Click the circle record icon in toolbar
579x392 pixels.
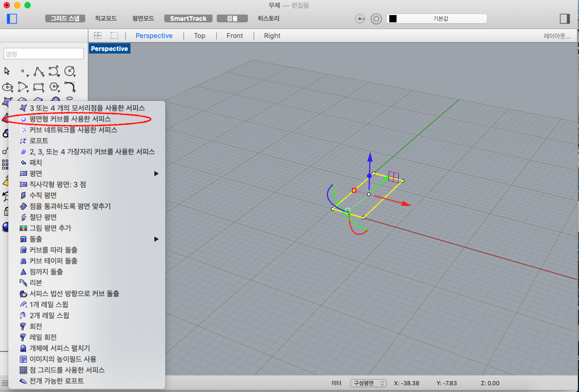coord(376,19)
